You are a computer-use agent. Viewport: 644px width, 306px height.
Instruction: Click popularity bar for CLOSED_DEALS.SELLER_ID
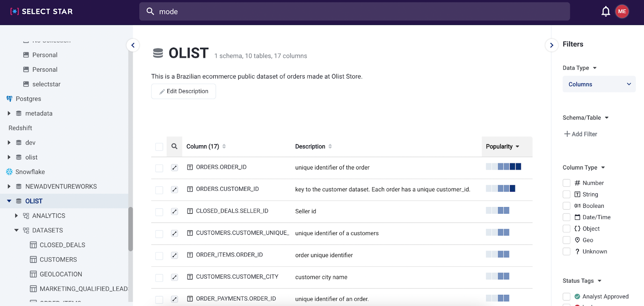click(497, 211)
